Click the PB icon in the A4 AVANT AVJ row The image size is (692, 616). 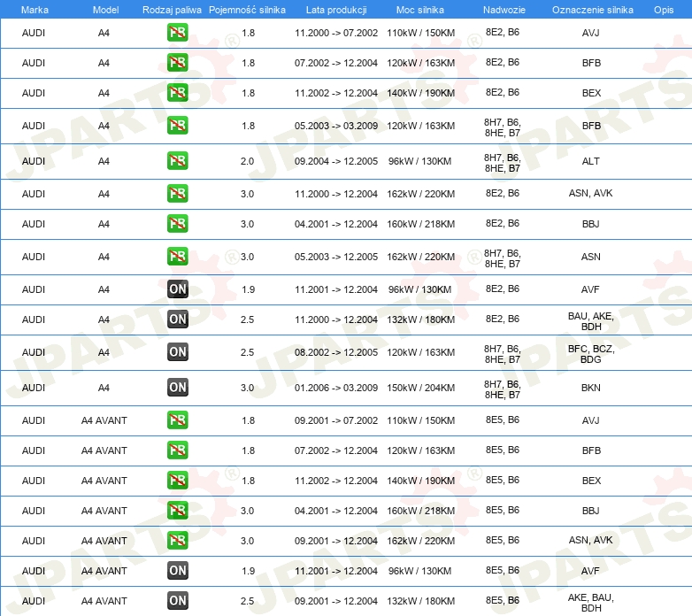click(177, 420)
